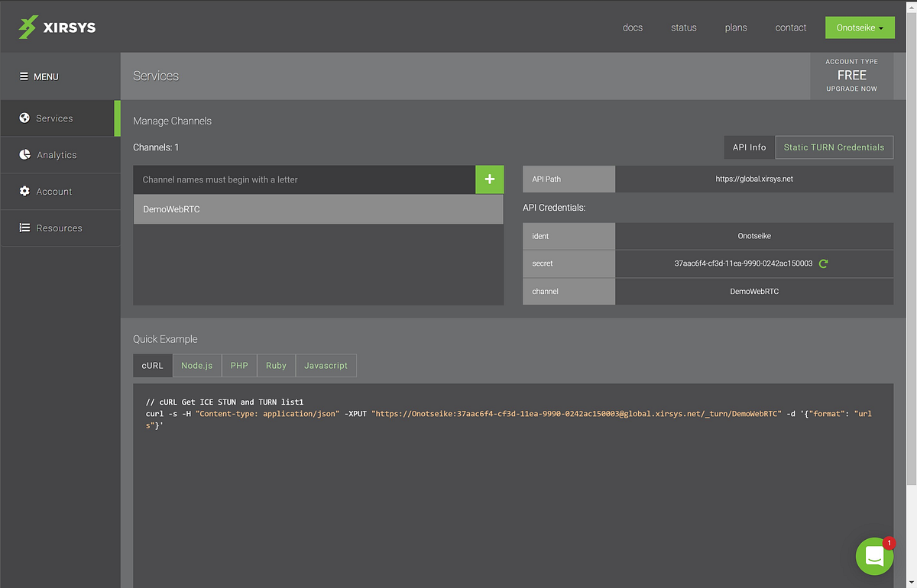
Task: Open the chat support bubble
Action: pos(874,556)
